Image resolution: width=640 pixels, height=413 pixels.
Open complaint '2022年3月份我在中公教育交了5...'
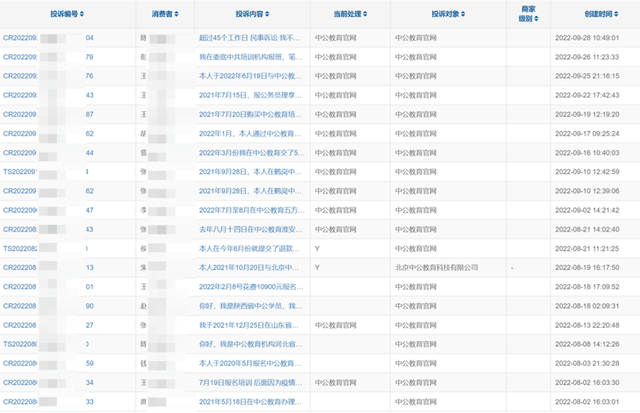coord(251,153)
